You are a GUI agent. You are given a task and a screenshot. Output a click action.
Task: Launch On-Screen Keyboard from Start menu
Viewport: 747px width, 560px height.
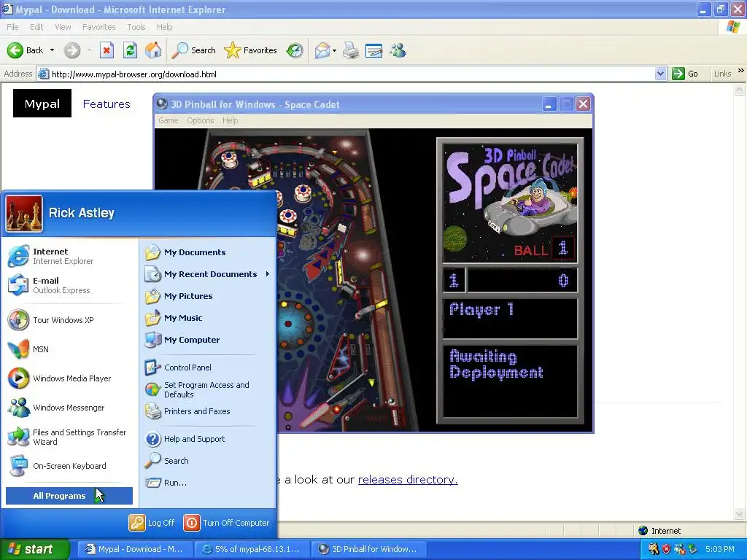click(x=69, y=466)
